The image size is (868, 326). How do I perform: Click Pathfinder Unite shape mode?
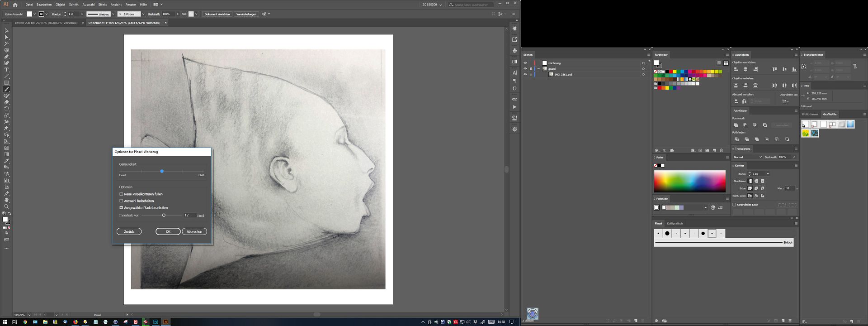(x=736, y=125)
